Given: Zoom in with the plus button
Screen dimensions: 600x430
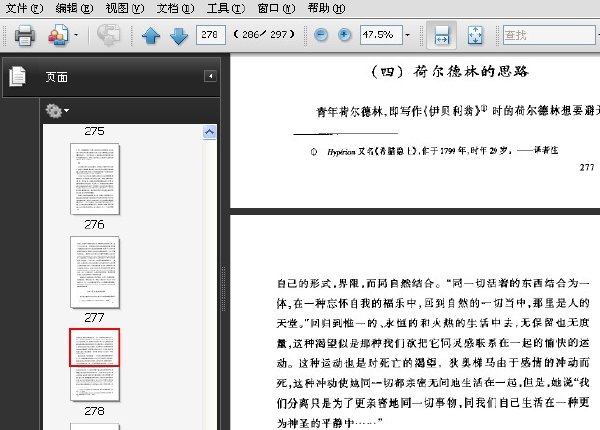Looking at the screenshot, I should (344, 35).
